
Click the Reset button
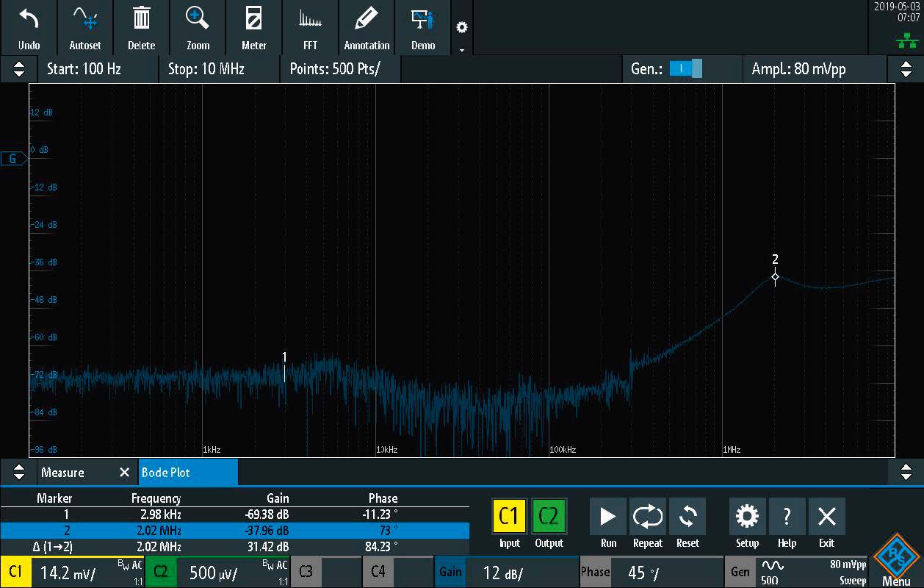pyautogui.click(x=687, y=517)
